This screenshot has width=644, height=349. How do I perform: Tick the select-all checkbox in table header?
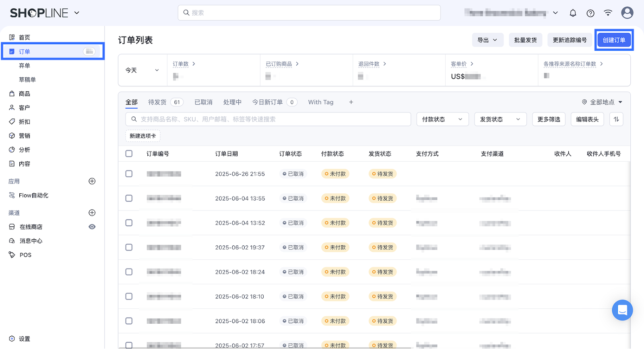(129, 154)
